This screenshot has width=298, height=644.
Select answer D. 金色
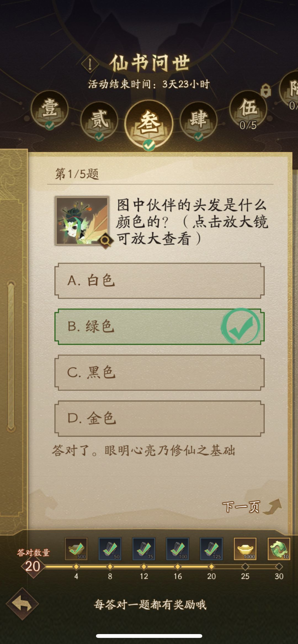pos(159,418)
